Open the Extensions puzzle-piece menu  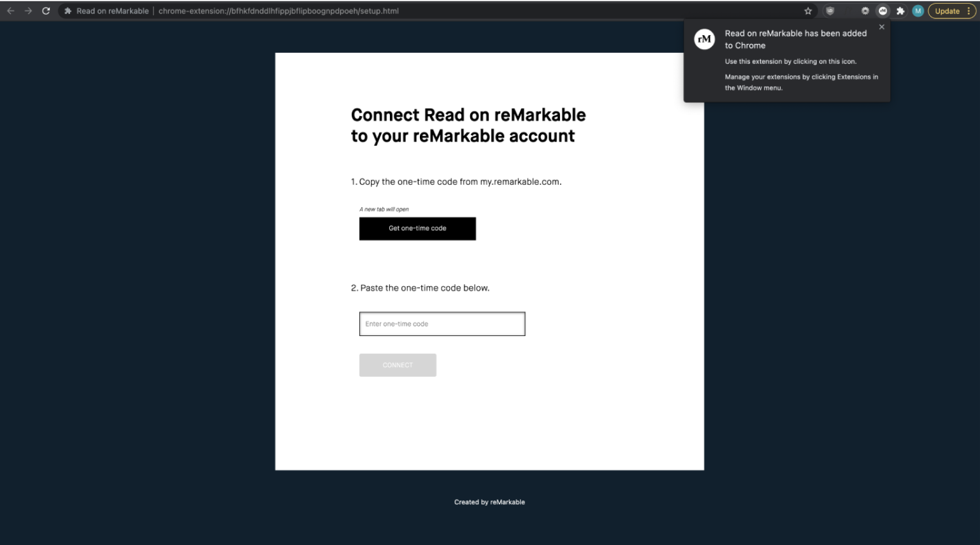901,11
